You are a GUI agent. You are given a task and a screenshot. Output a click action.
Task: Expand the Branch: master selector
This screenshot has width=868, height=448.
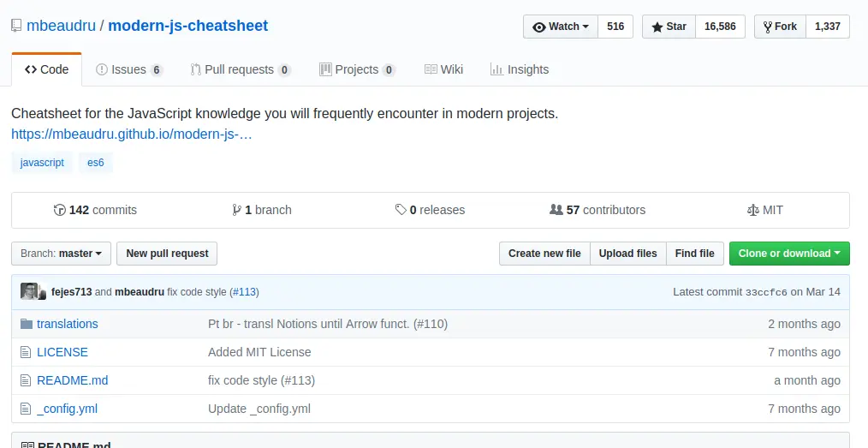pyautogui.click(x=61, y=254)
